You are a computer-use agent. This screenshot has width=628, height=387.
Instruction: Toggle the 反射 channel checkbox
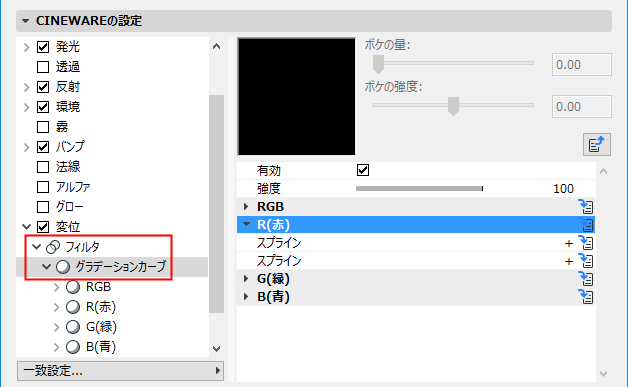[x=43, y=87]
